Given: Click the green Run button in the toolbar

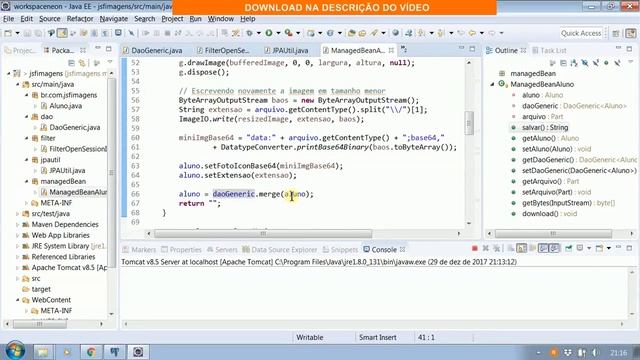Looking at the screenshot, I should [x=269, y=33].
